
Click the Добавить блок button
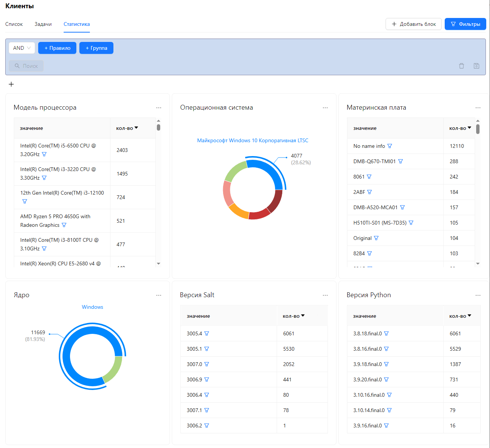tap(414, 24)
